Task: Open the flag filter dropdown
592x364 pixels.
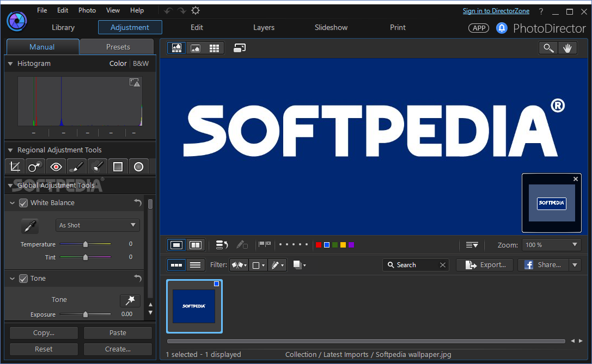Action: pyautogui.click(x=239, y=265)
